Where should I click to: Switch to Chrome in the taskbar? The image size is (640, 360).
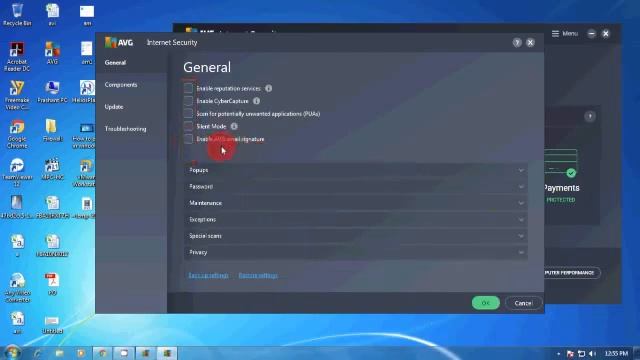coord(102,353)
